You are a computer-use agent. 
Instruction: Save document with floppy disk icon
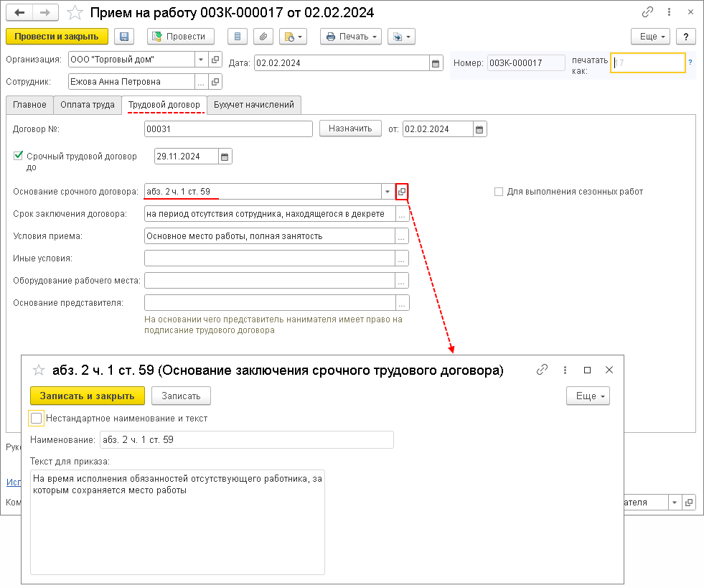coord(124,37)
